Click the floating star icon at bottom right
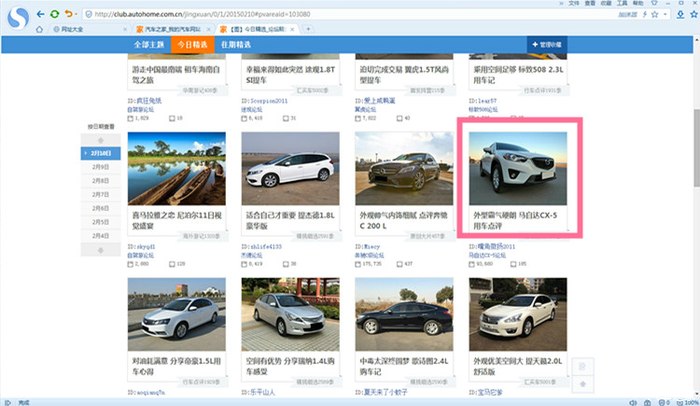This screenshot has width=700, height=406. coord(583,385)
